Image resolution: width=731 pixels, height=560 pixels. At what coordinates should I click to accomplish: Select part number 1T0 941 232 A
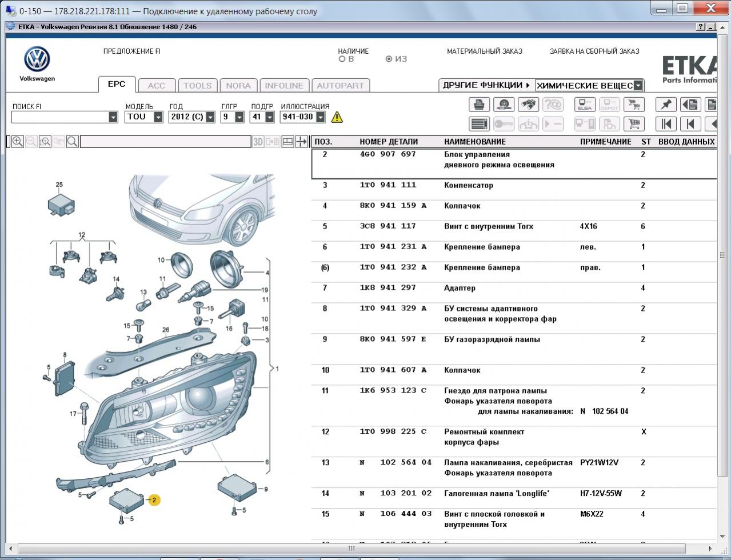393,267
